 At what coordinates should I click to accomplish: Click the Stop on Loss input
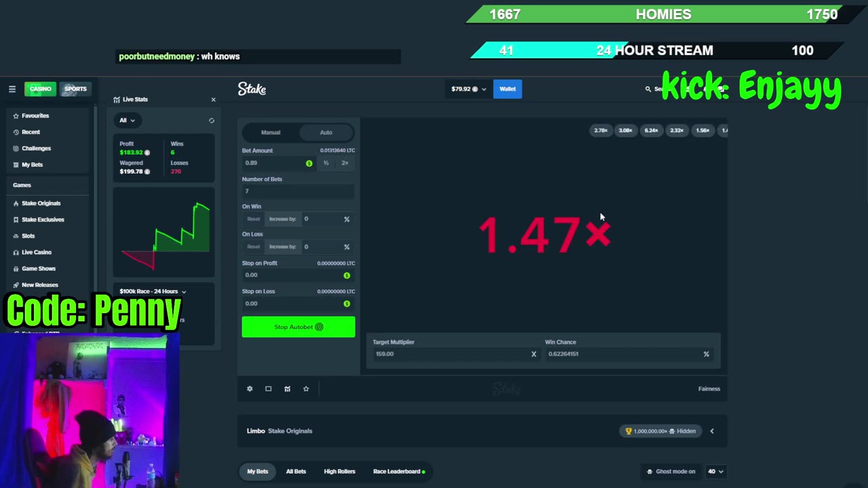298,304
